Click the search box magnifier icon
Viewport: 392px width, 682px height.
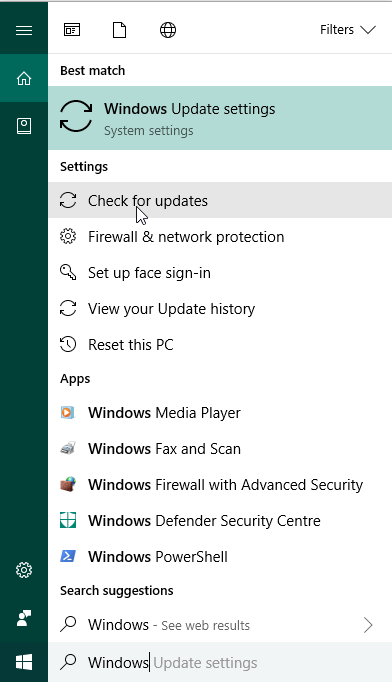pyautogui.click(x=68, y=662)
